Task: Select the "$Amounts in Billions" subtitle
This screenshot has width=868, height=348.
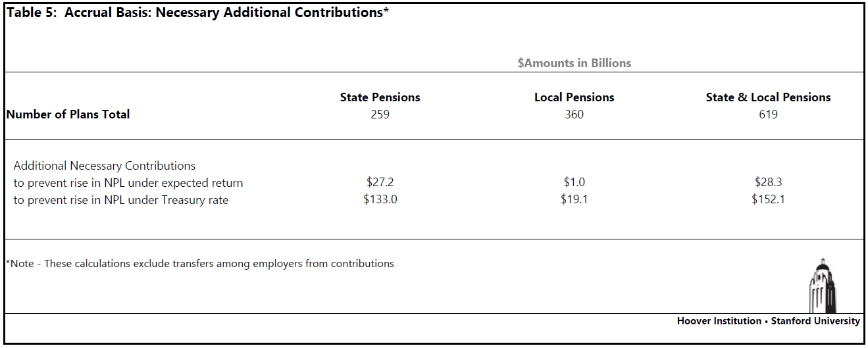Action: (x=574, y=63)
